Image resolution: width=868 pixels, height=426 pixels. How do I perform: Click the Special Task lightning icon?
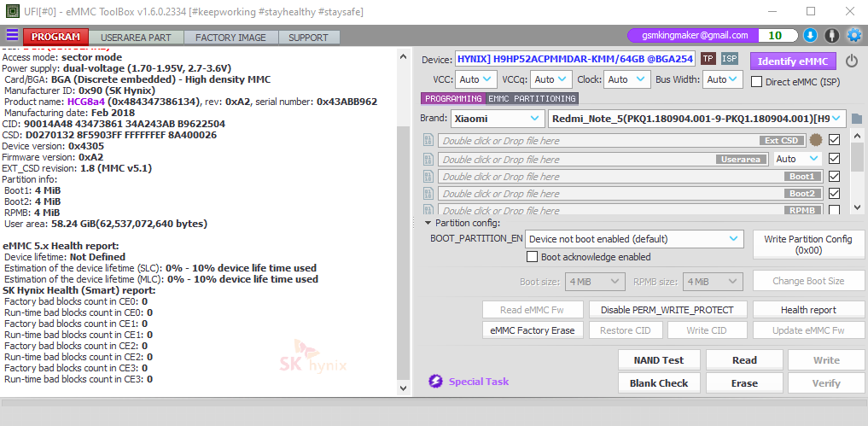(x=435, y=381)
